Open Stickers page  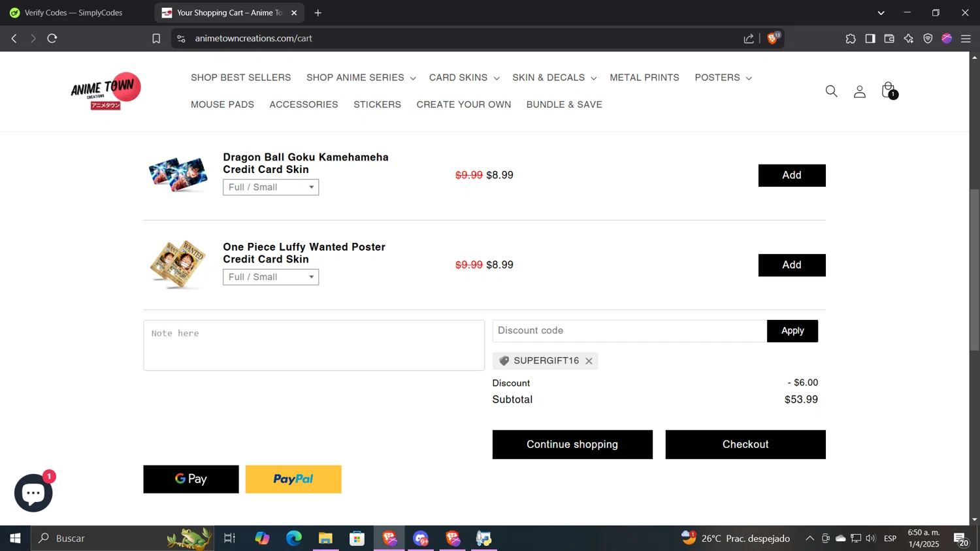[x=377, y=104]
